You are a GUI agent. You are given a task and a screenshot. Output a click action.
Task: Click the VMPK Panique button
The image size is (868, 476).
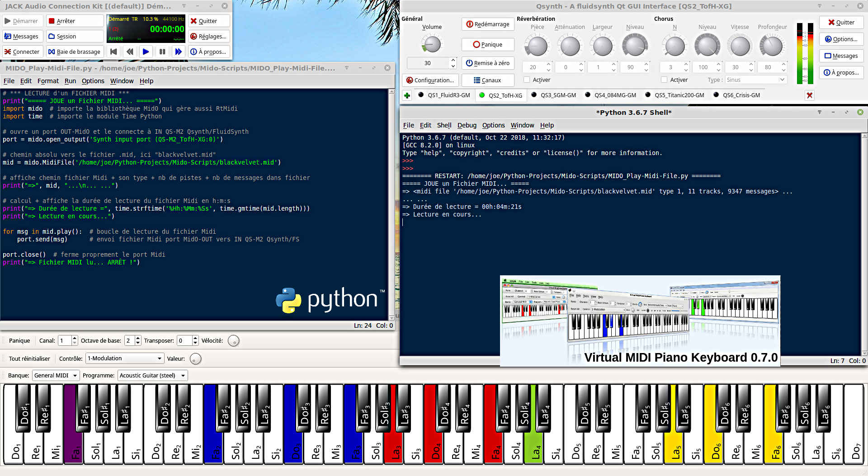pos(19,341)
